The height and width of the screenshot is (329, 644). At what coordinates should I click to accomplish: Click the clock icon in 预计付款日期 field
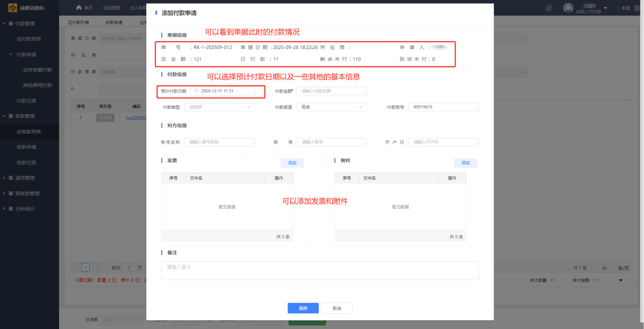(x=197, y=91)
